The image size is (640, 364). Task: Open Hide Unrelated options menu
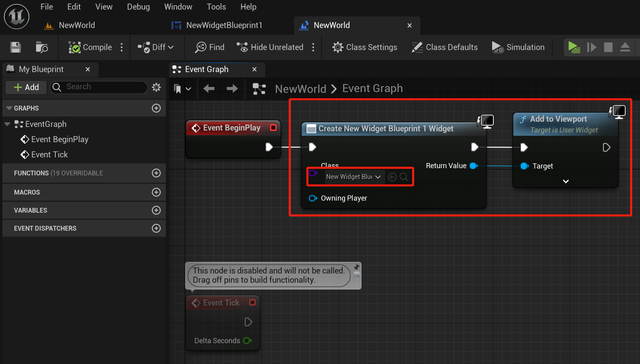(313, 47)
